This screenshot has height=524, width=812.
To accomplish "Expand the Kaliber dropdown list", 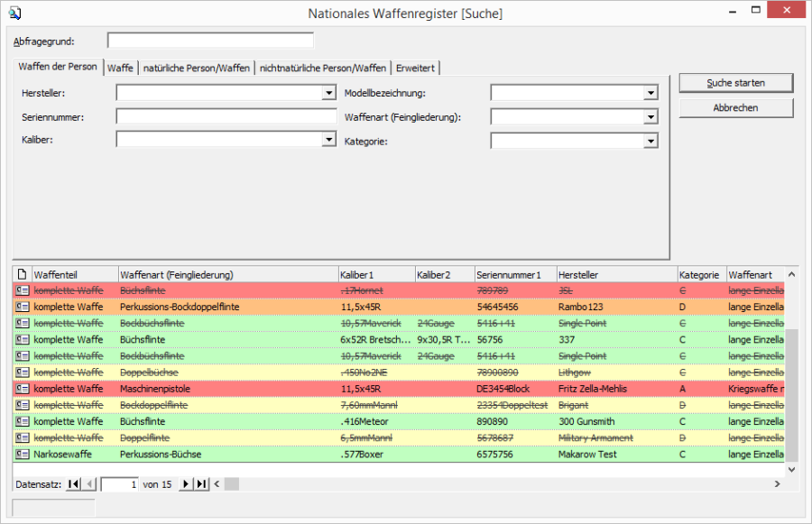I will [329, 140].
